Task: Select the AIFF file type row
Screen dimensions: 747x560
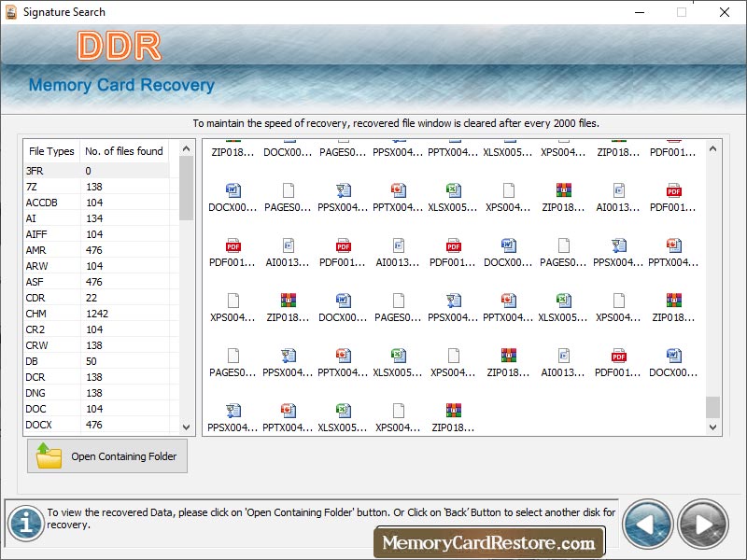Action: point(97,234)
